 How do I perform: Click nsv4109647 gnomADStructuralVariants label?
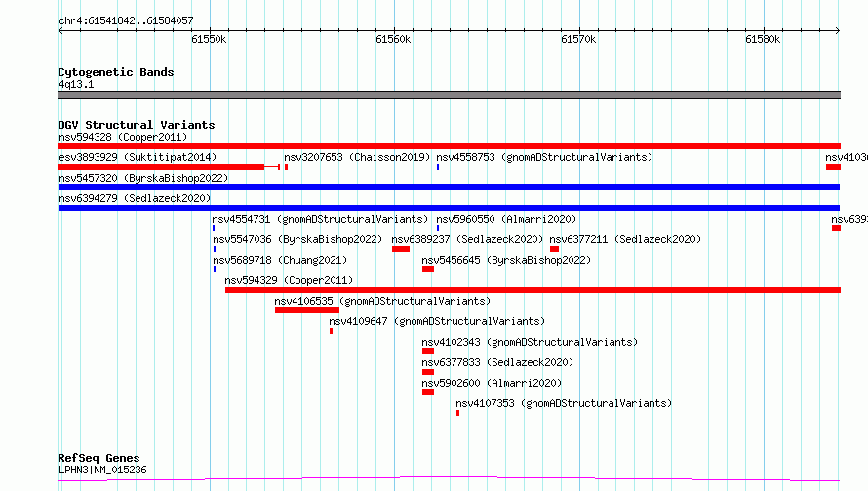437,321
